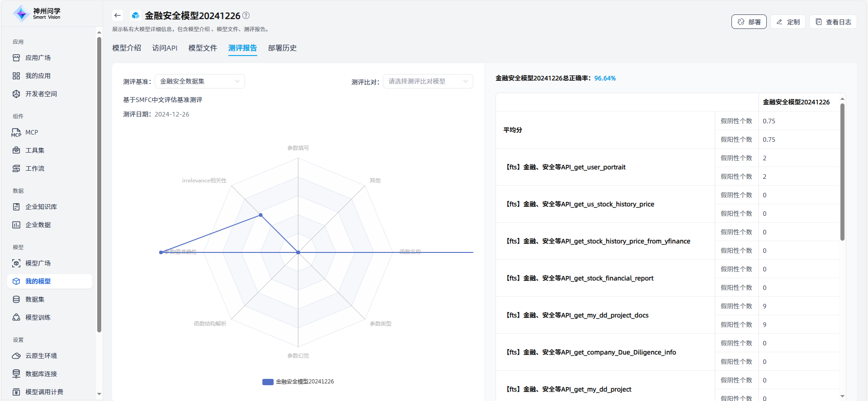Image resolution: width=868 pixels, height=401 pixels.
Task: Open the 访问API tab
Action: 165,48
